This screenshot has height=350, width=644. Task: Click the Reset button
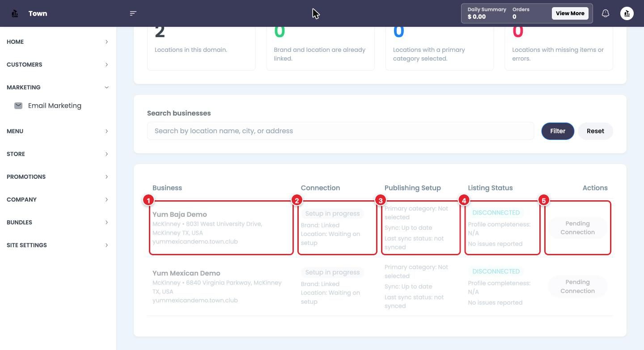pos(595,131)
